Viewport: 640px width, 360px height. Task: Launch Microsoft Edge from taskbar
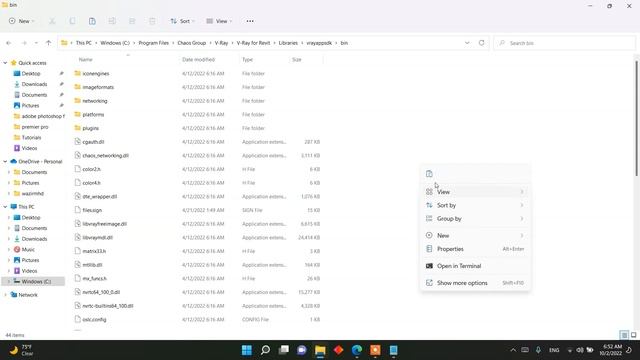(x=357, y=350)
